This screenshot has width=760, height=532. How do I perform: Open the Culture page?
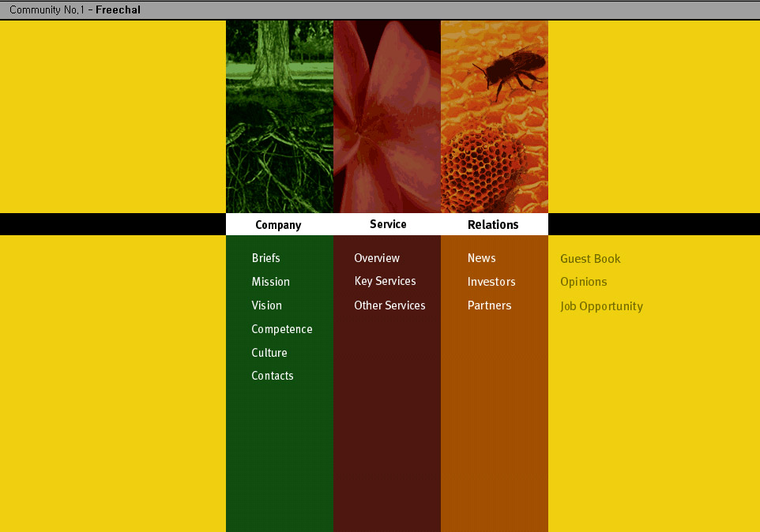coord(269,353)
